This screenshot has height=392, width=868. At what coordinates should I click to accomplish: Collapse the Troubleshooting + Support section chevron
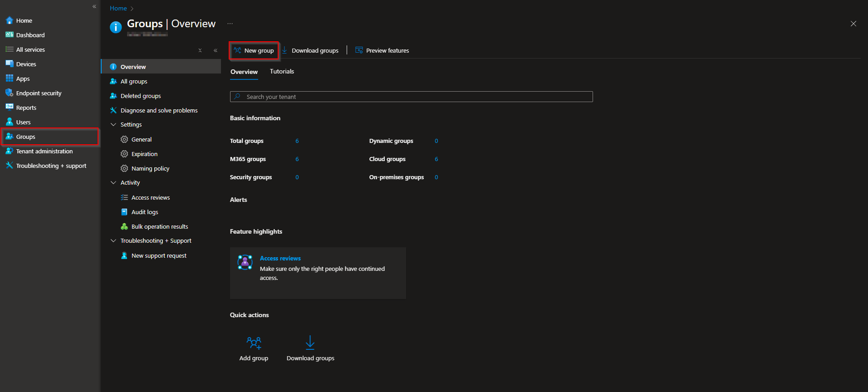coord(113,240)
